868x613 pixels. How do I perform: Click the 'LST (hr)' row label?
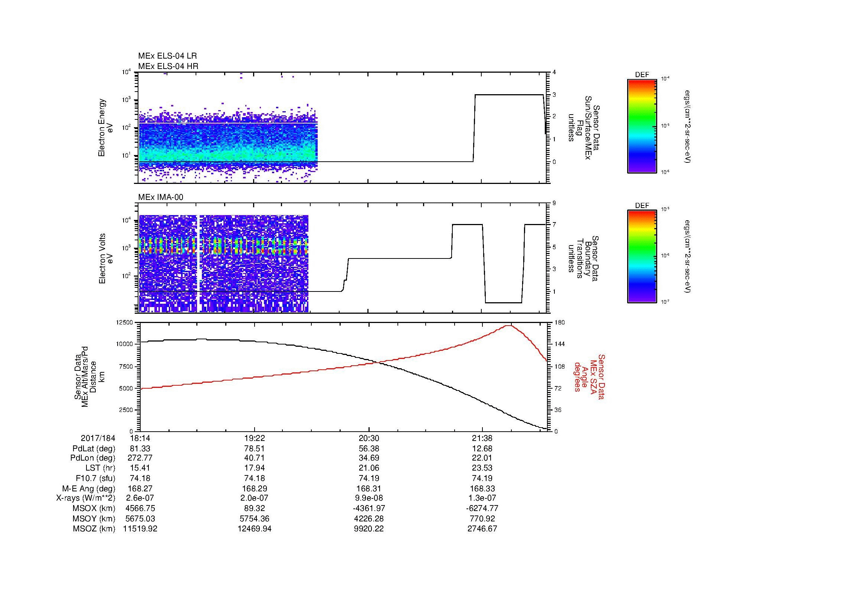coord(100,468)
